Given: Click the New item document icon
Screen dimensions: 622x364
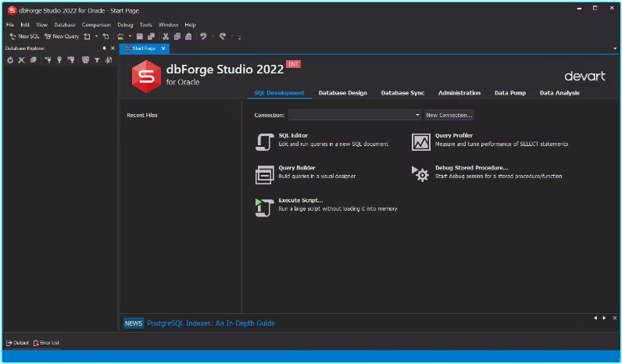Looking at the screenshot, I should [87, 37].
